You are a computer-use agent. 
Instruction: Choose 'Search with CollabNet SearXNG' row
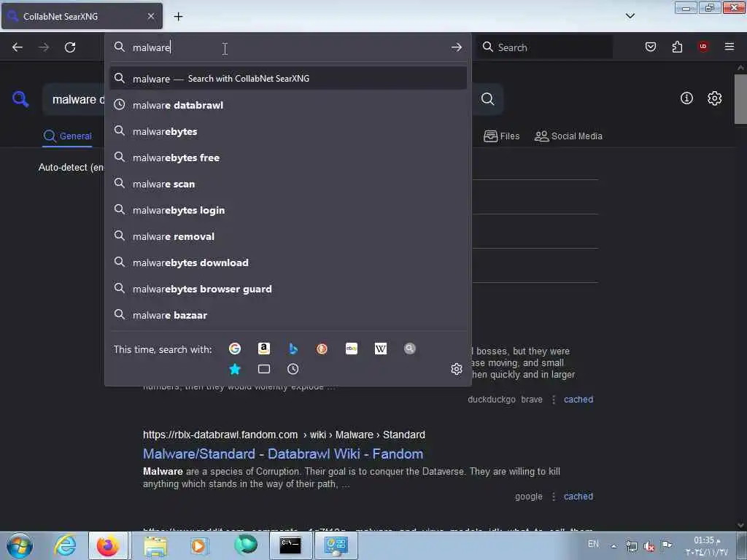click(288, 78)
